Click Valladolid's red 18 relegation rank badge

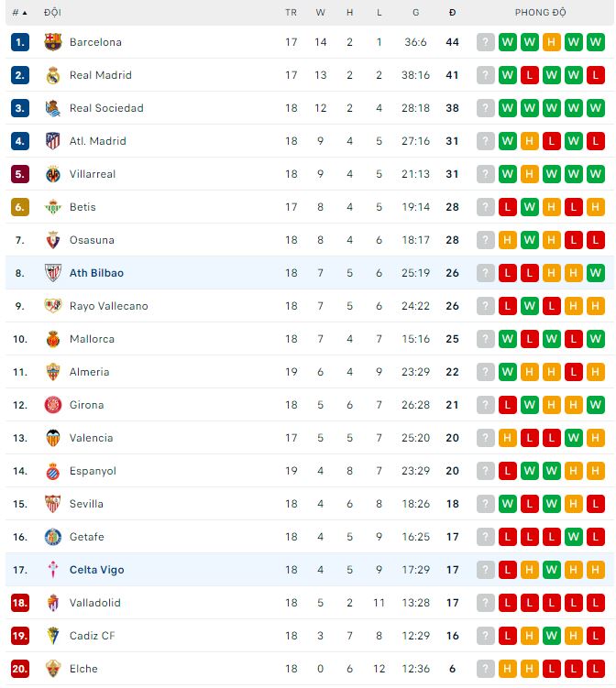pos(20,603)
